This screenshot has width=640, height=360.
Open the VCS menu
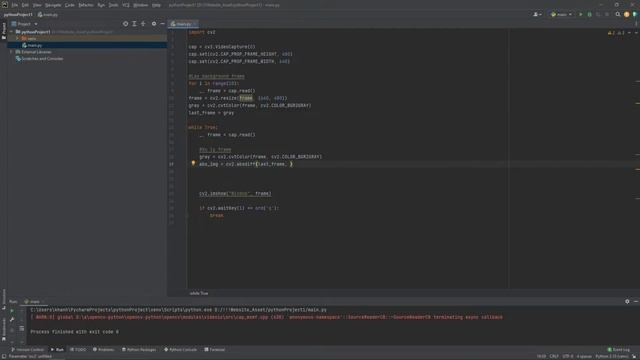click(126, 5)
